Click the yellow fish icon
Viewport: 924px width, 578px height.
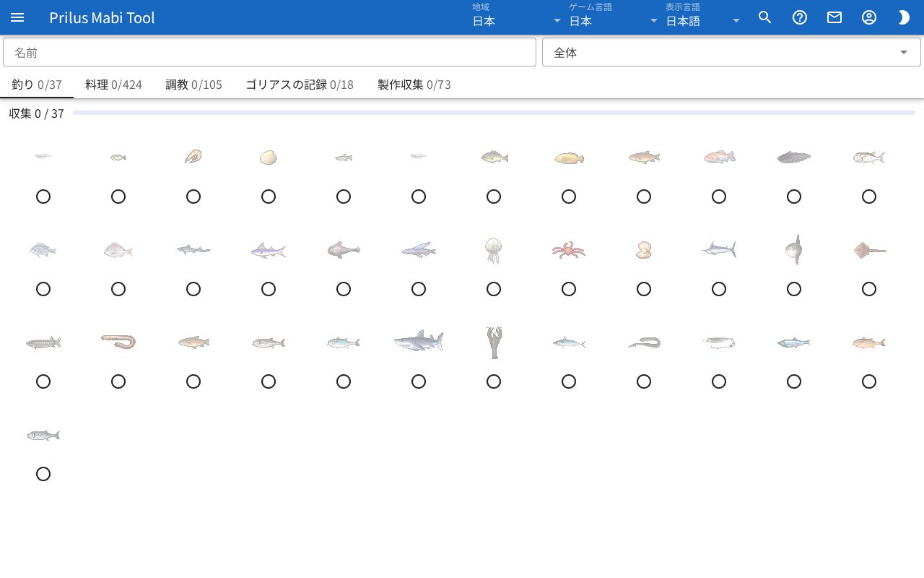click(569, 158)
